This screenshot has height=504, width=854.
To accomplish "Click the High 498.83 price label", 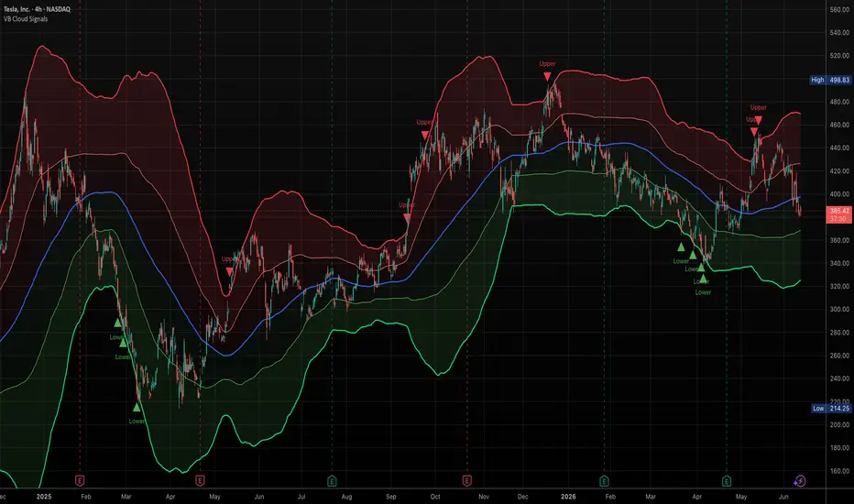I will (x=830, y=80).
